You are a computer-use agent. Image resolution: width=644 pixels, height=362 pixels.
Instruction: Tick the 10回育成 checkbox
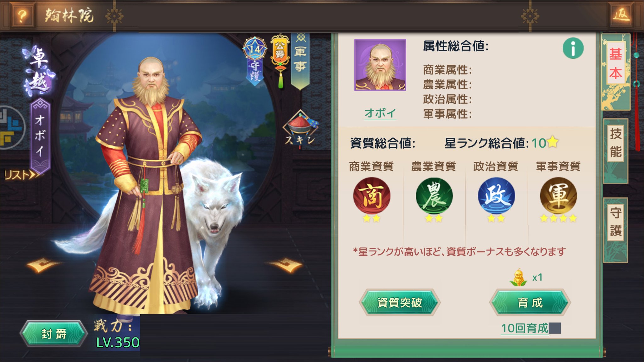[555, 328]
